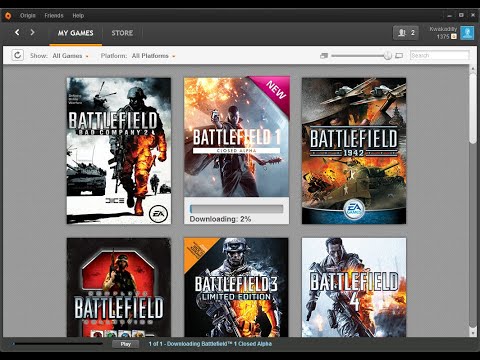
Task: Select the Battlefield 1942 game tile
Action: pyautogui.click(x=354, y=151)
